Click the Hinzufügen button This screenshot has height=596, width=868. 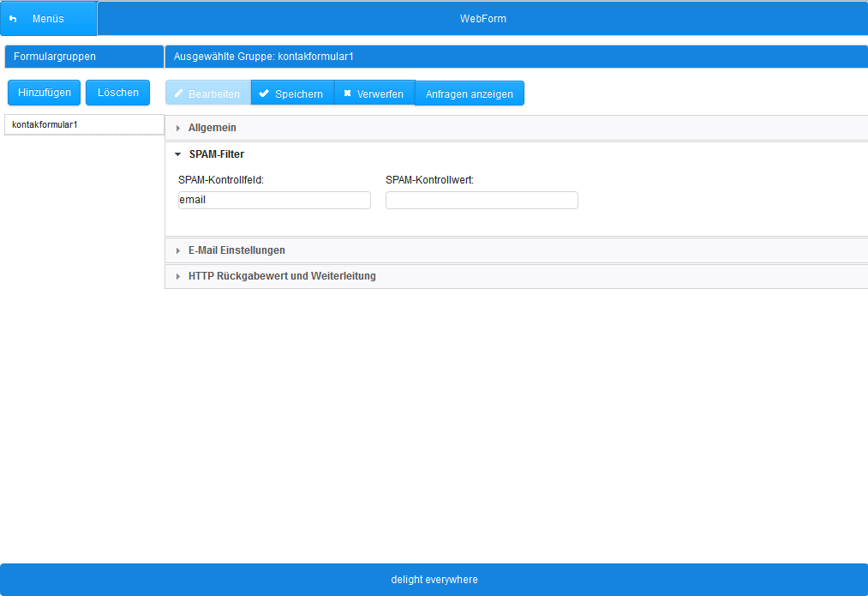click(x=43, y=92)
